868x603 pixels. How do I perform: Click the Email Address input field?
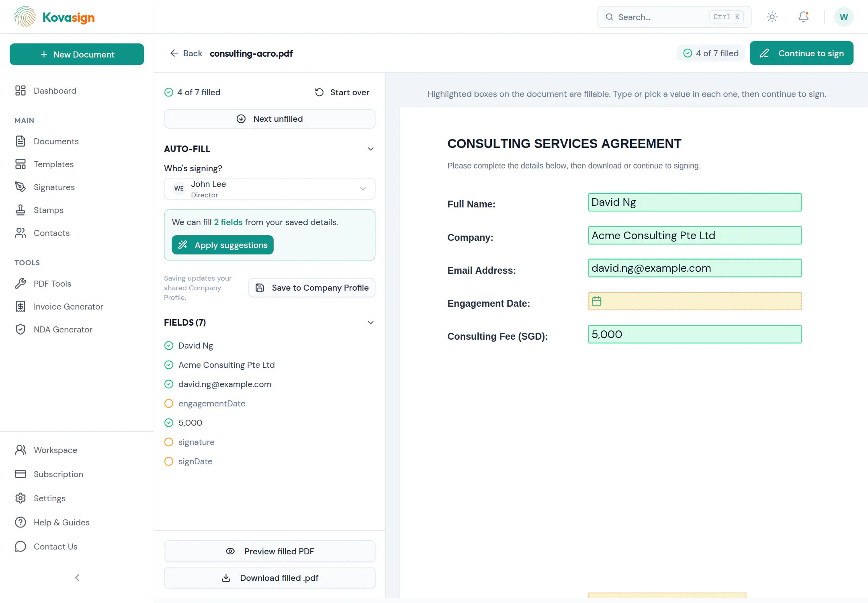pyautogui.click(x=695, y=268)
